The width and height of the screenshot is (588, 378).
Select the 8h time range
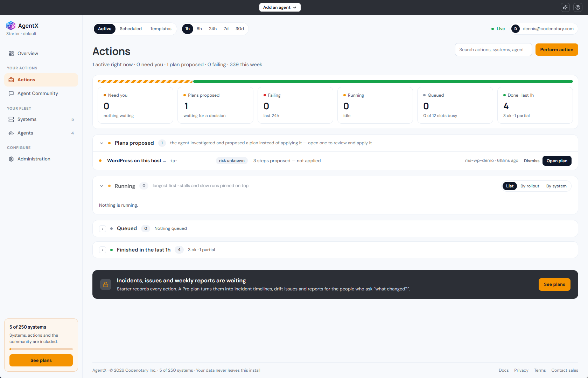(x=199, y=29)
